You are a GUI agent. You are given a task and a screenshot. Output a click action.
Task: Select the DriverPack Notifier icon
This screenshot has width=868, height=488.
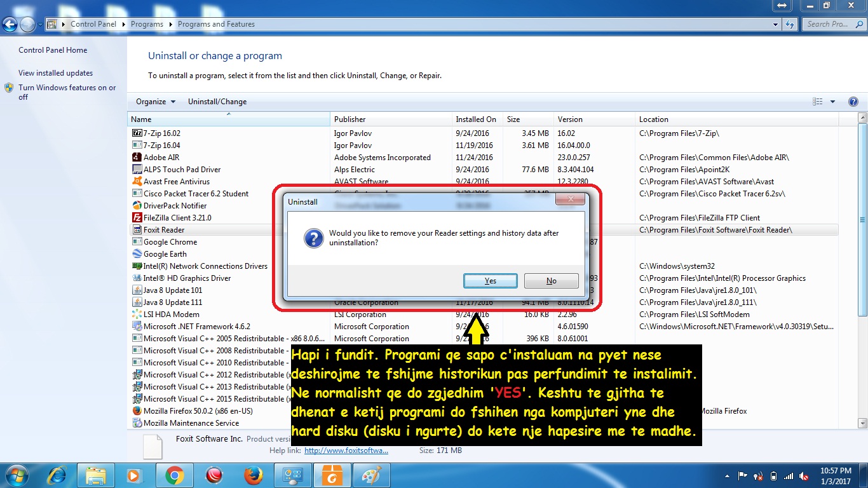coord(137,206)
